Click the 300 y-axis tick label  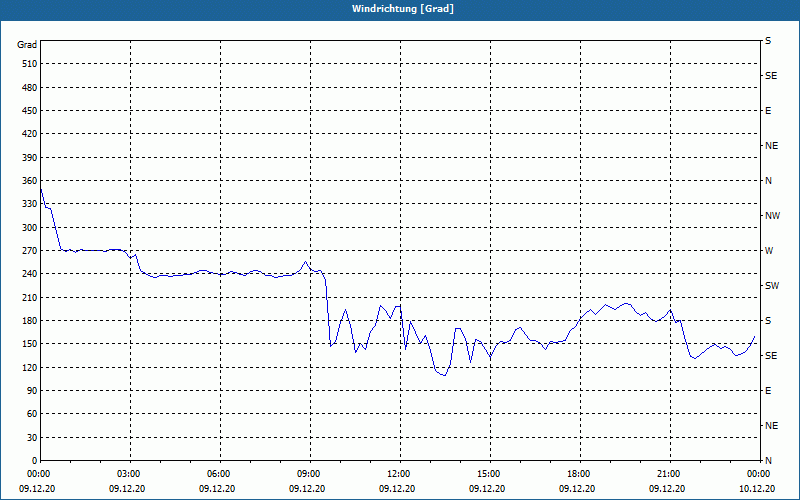(30, 228)
